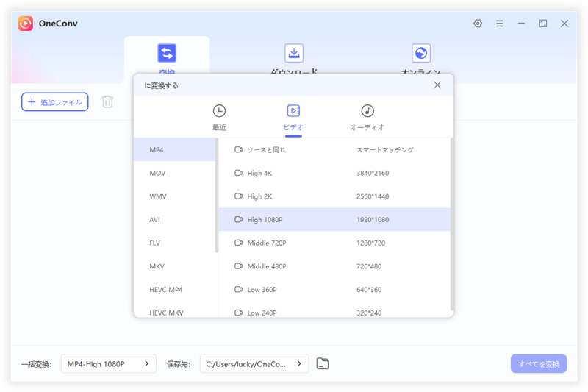
Task: Click camera icon beside High 4K
Action: click(238, 173)
